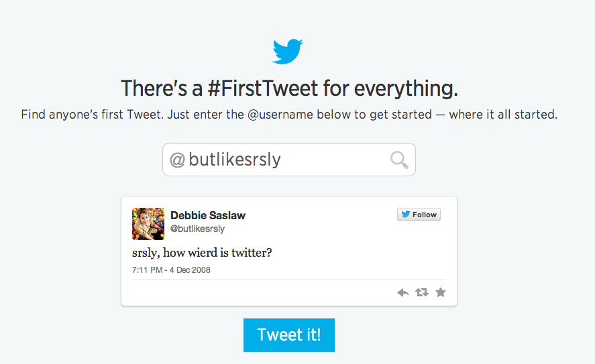The width and height of the screenshot is (595, 364).
Task: Click the bird icon inside Follow button
Action: [405, 215]
